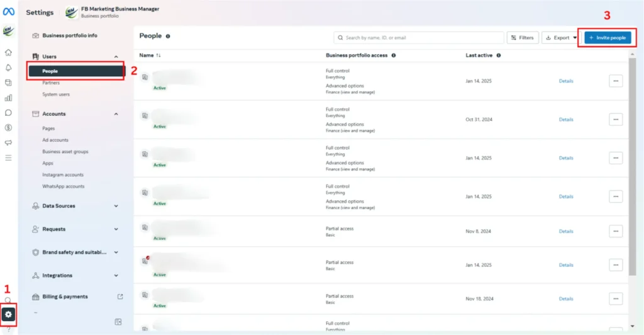Toggle the sidebar collapse panel icon

(118, 322)
